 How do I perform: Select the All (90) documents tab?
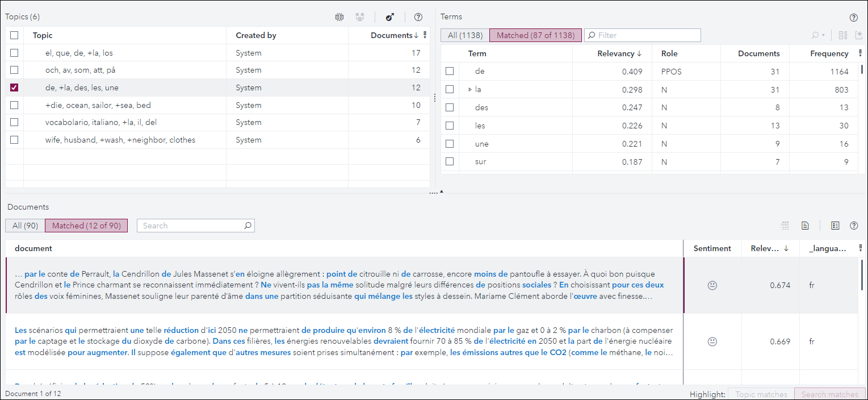click(x=24, y=226)
